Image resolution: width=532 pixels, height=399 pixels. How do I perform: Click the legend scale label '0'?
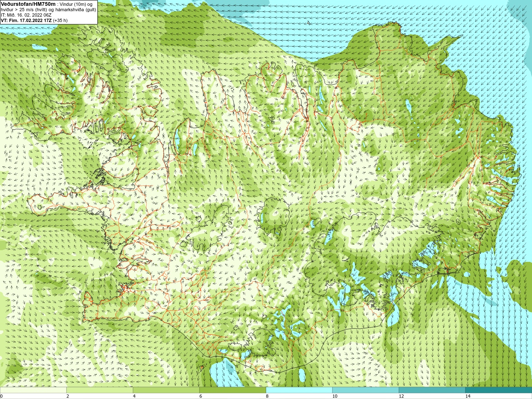(1, 396)
